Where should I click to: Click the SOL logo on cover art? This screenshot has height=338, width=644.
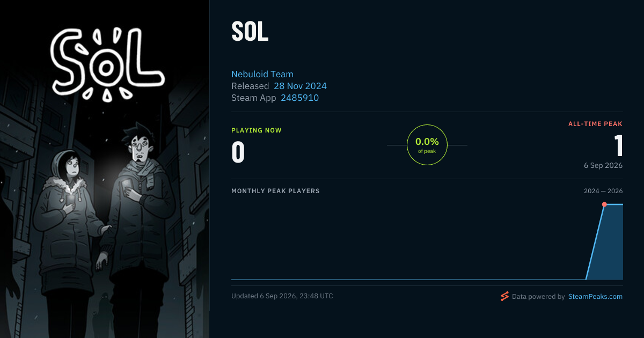pos(106,64)
